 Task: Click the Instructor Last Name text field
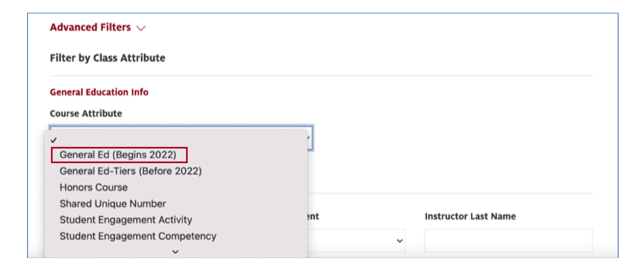[x=509, y=241]
